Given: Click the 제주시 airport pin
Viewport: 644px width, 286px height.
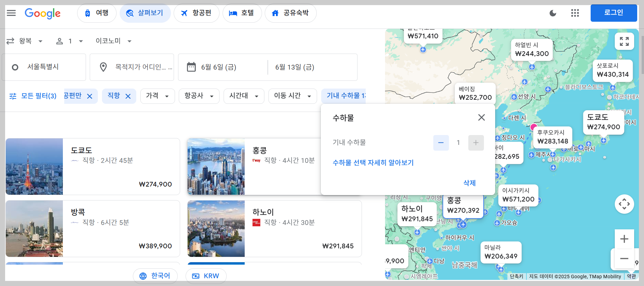Looking at the screenshot, I should 531,155.
